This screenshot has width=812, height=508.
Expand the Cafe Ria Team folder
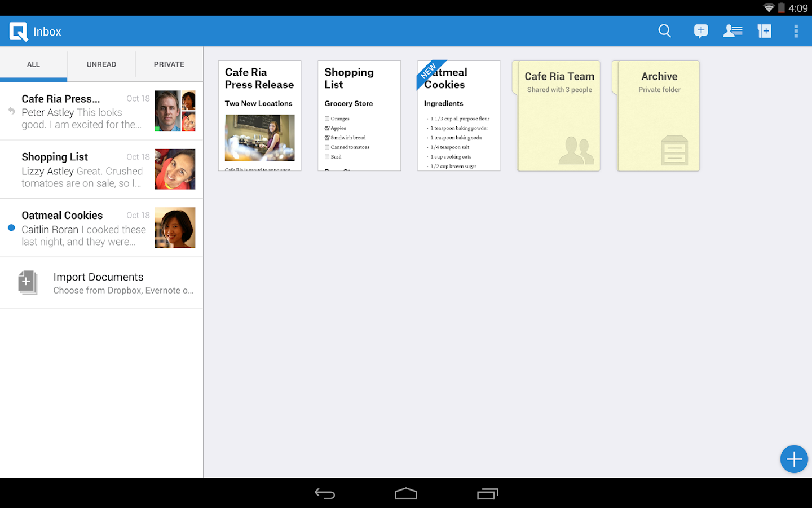coord(558,116)
